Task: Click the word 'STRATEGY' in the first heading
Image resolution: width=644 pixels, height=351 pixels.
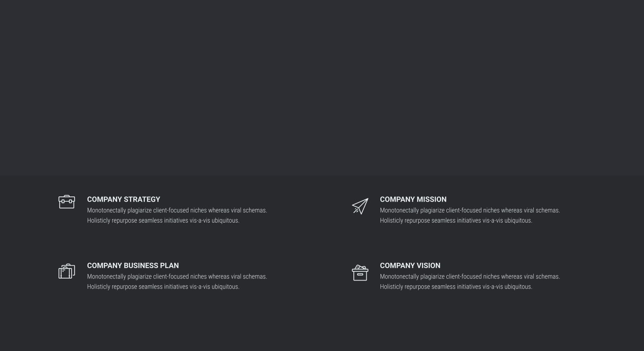Action: click(142, 199)
